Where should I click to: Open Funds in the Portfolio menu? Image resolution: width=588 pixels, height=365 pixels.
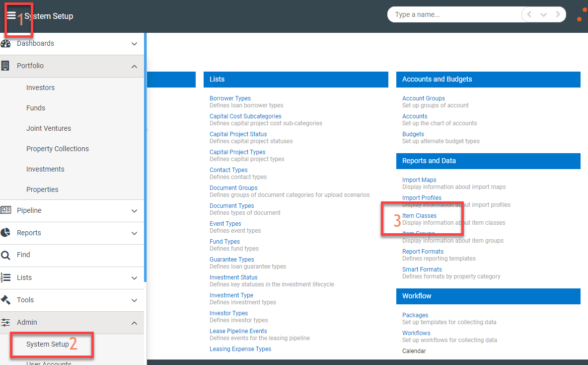pos(36,108)
